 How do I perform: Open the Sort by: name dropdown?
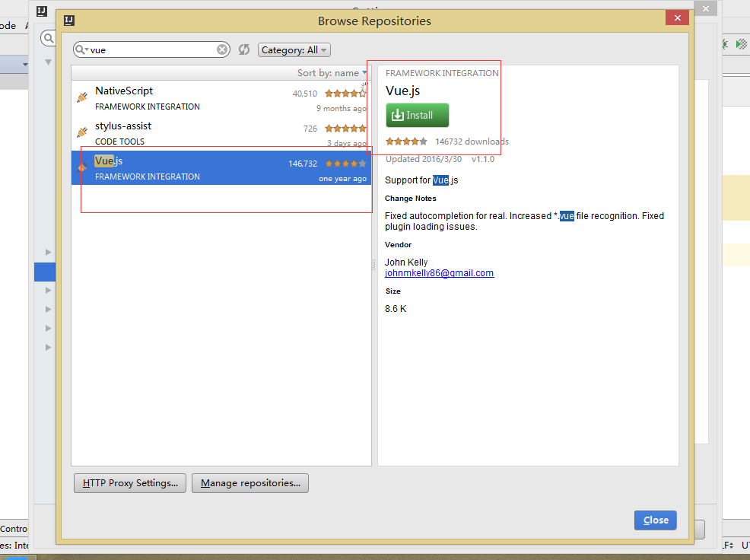coord(332,73)
